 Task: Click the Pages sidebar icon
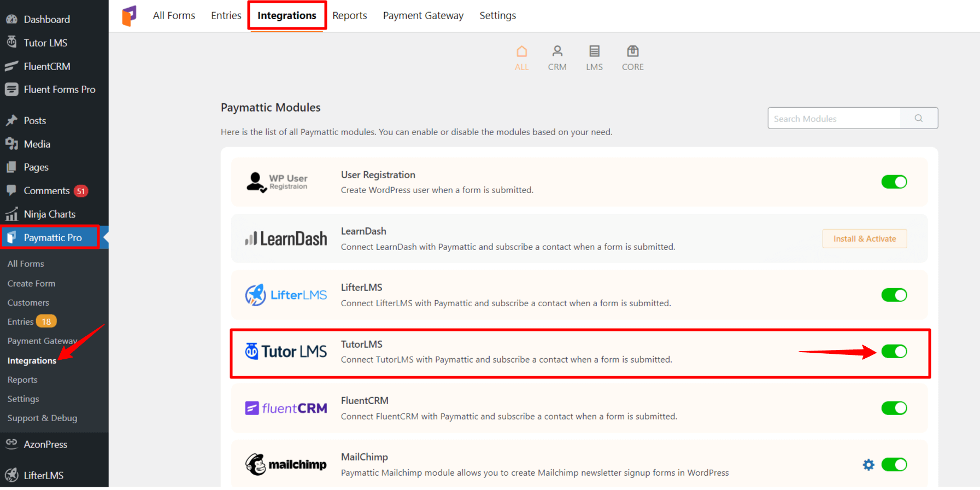click(11, 167)
